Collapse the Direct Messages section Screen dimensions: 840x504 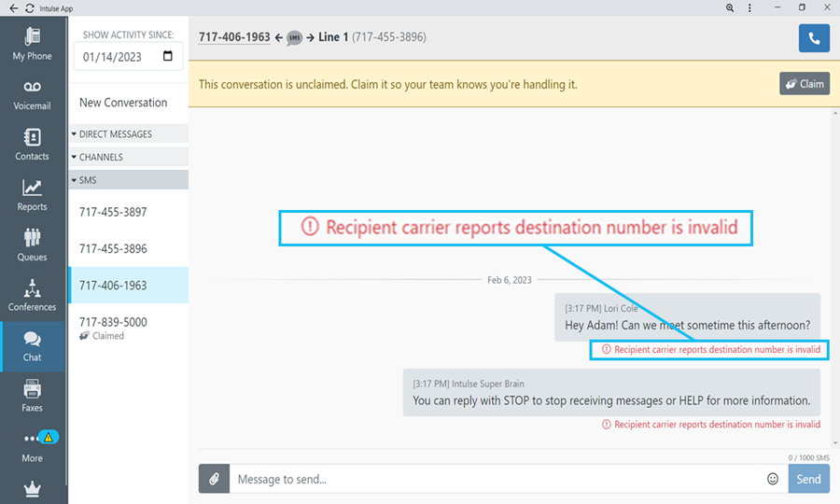(x=115, y=134)
